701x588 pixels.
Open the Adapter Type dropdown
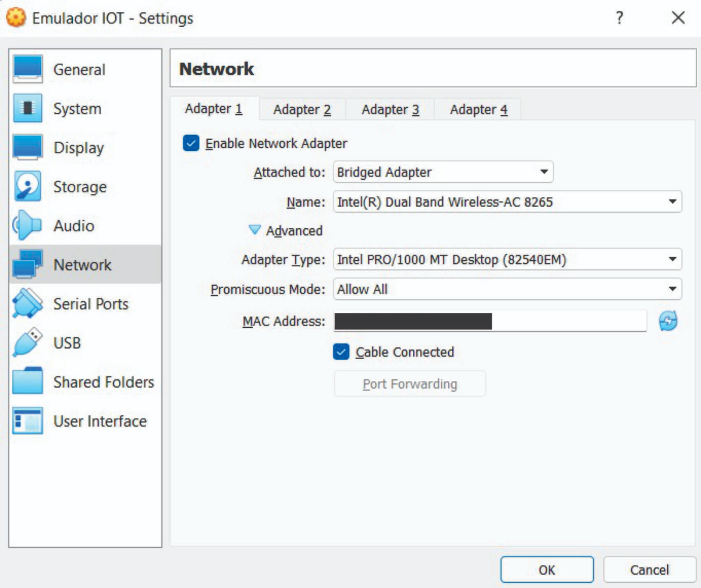[x=507, y=260]
